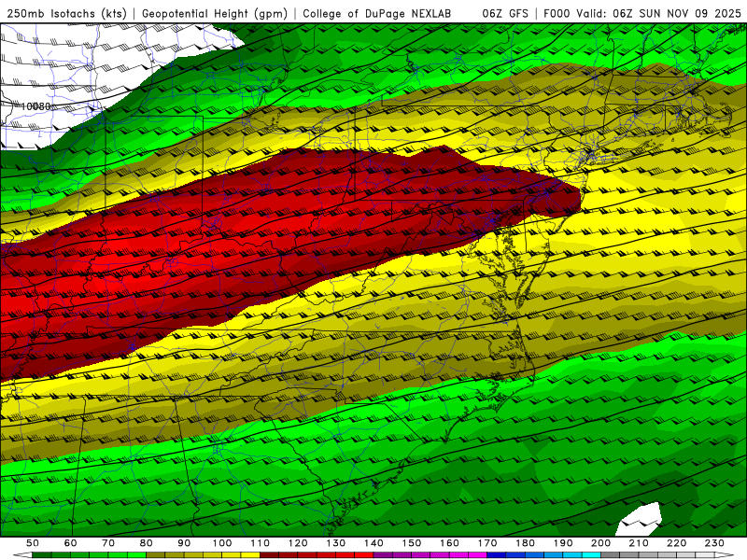The height and width of the screenshot is (560, 747).
Task: Click the '250mb Isotachs (kts)' title text
Action: [x=66, y=14]
